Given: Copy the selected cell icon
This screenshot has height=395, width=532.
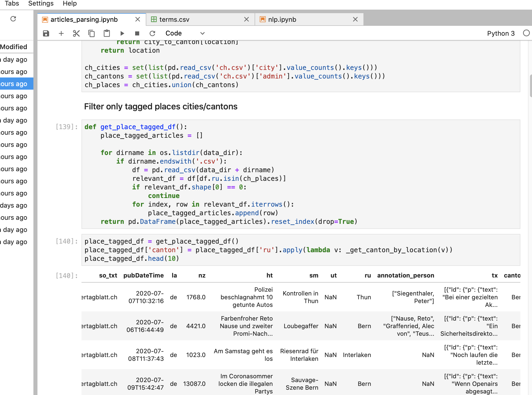Looking at the screenshot, I should (91, 33).
